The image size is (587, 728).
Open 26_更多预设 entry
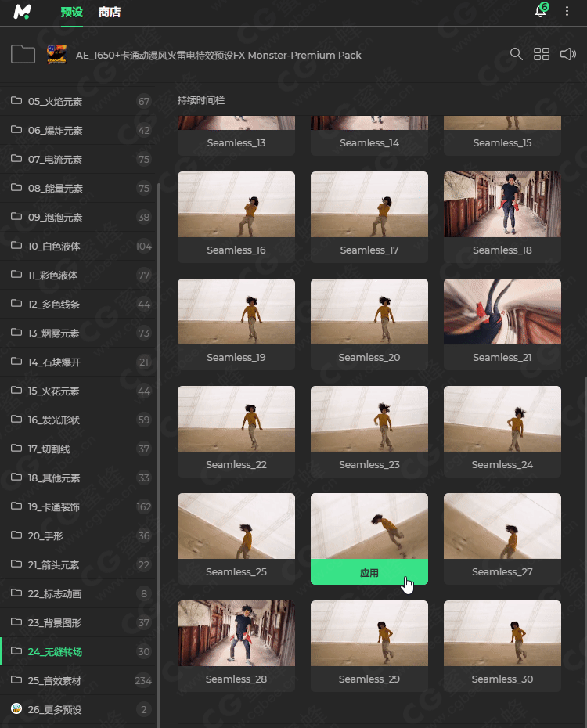tap(78, 709)
